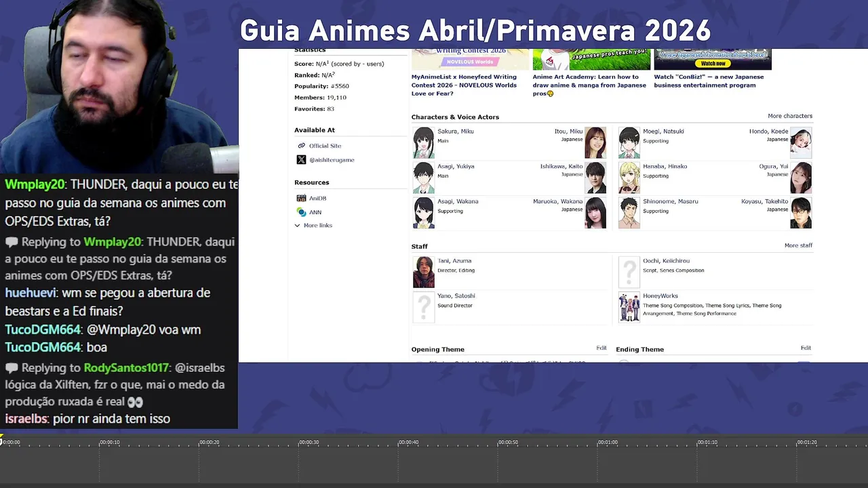Open Asagi, Yukiya character page

(x=456, y=167)
